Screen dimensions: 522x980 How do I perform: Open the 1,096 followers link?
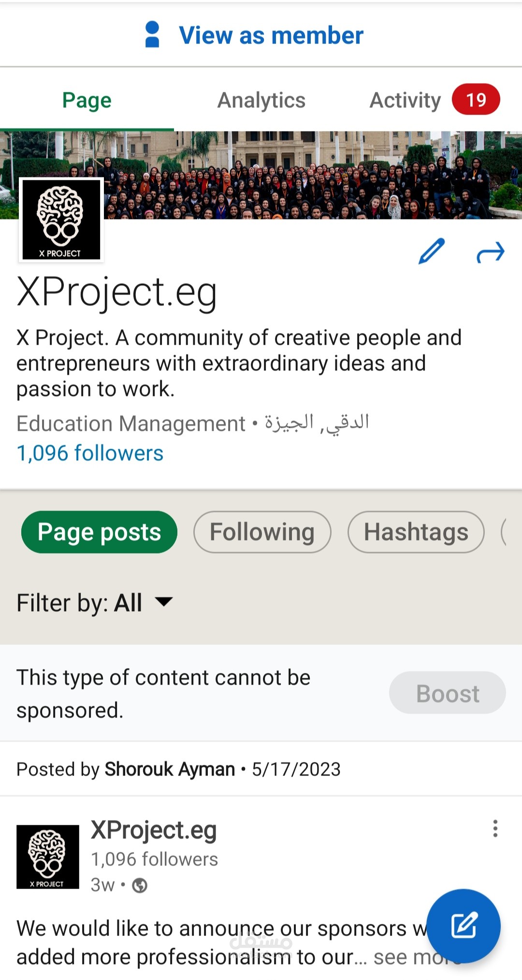(90, 453)
